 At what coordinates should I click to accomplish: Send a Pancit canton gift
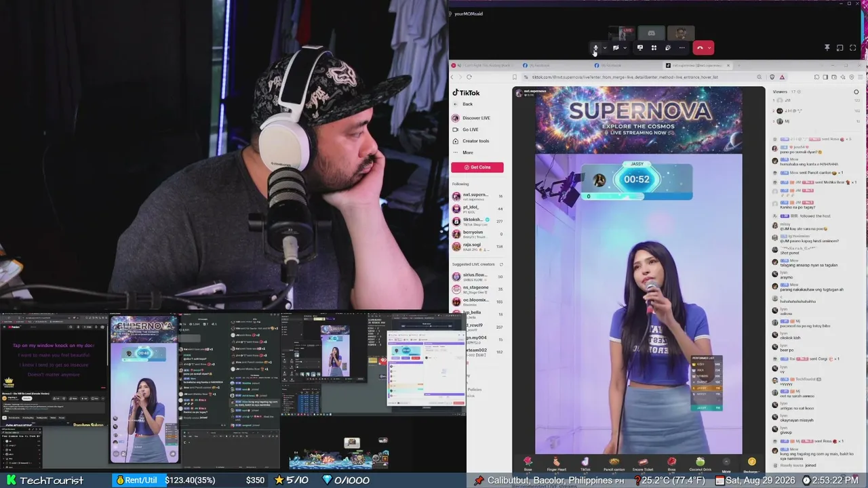(x=614, y=464)
